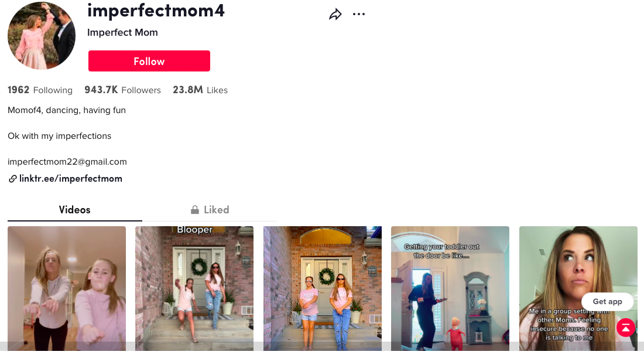View the 1962 Following list

coord(40,90)
